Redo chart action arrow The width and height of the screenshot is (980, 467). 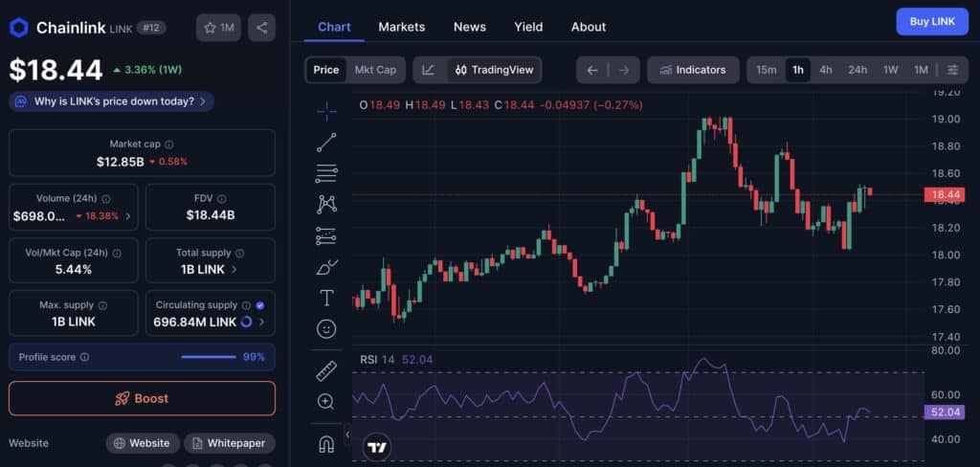tap(623, 70)
